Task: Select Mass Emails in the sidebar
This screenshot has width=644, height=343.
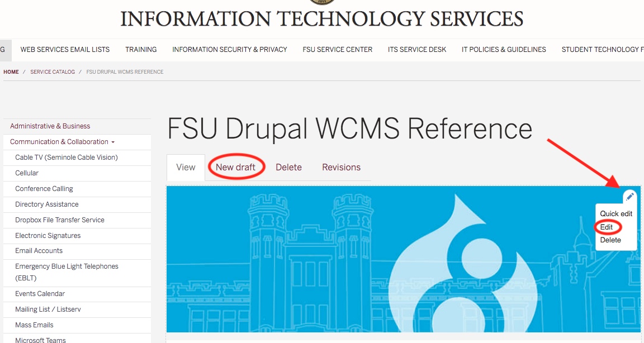Action: click(34, 325)
